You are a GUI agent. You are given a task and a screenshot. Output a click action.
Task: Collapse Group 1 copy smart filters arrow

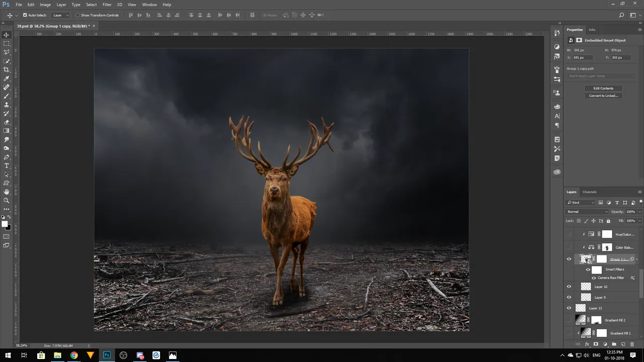pyautogui.click(x=637, y=259)
